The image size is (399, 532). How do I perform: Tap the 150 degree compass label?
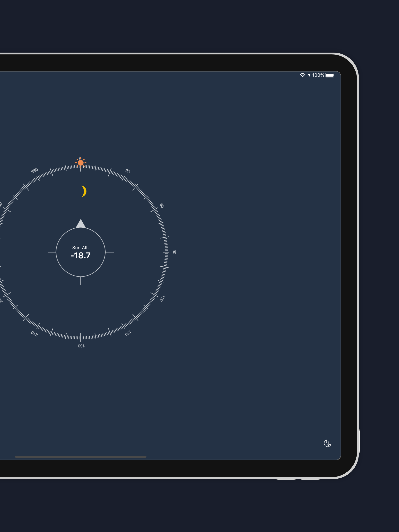click(128, 333)
